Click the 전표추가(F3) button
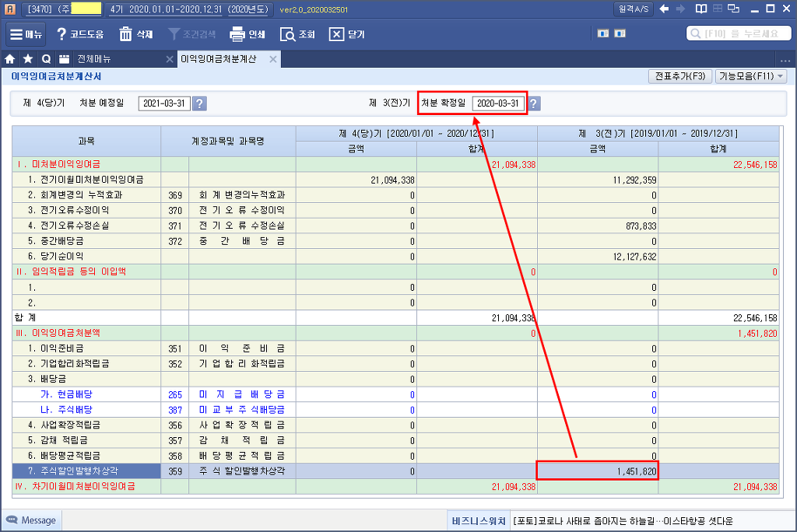The width and height of the screenshot is (797, 532). (x=679, y=76)
